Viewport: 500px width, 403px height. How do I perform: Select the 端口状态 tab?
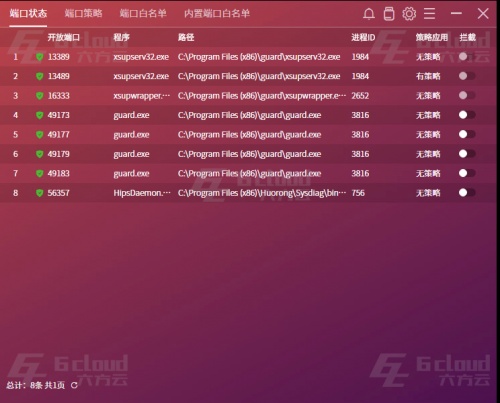28,14
